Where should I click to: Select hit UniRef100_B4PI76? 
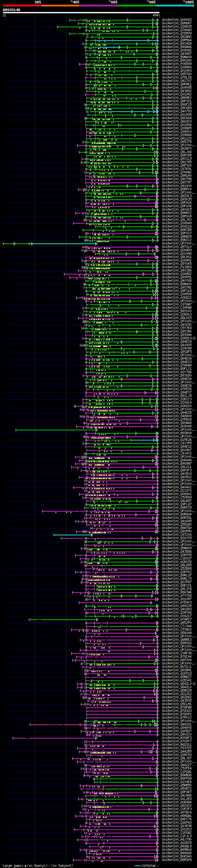[177, 819]
